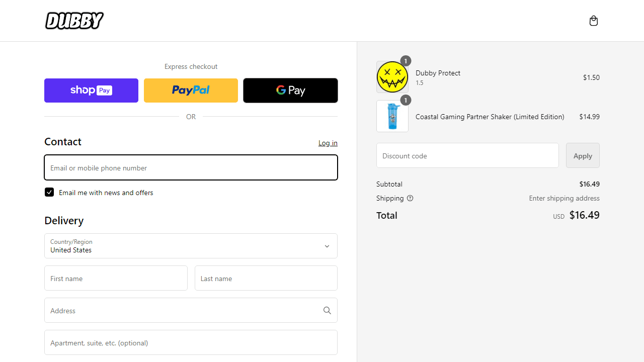Screen dimensions: 644x362
Task: Click the Subtotal $16.49 value
Action: click(x=589, y=184)
